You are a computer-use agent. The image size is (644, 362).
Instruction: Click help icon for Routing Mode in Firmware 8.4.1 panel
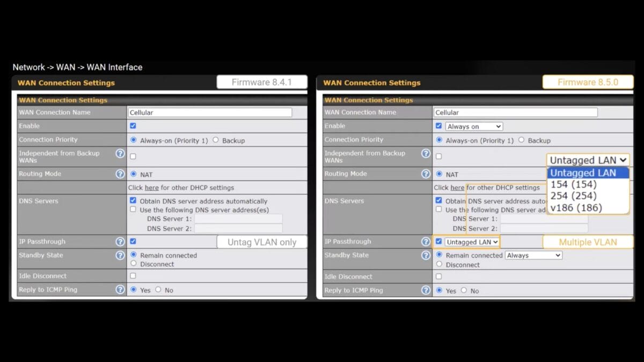click(120, 174)
